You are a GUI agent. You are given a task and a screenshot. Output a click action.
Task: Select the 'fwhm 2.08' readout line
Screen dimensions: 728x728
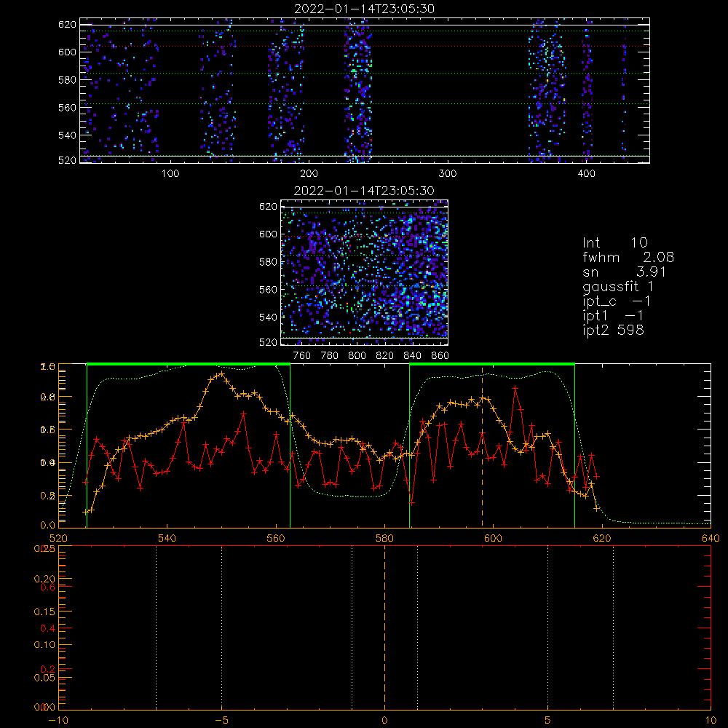pyautogui.click(x=628, y=257)
